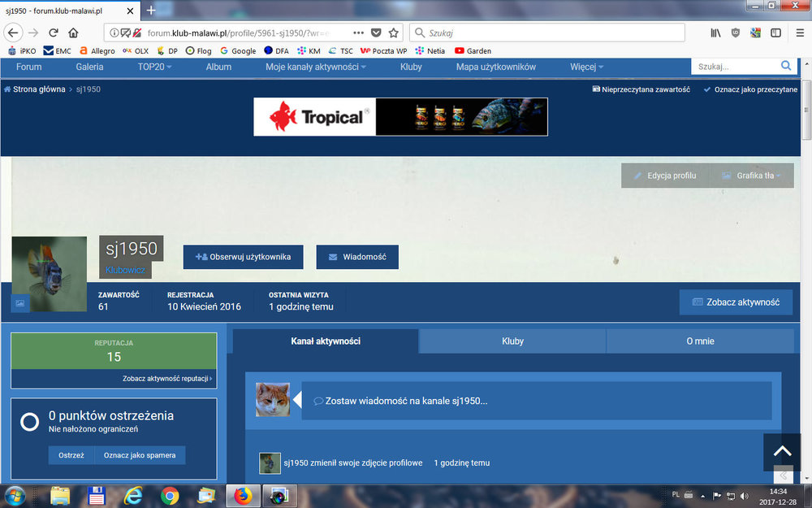Image resolution: width=812 pixels, height=508 pixels.
Task: Open Garden YouTube bookmark
Action: (473, 50)
